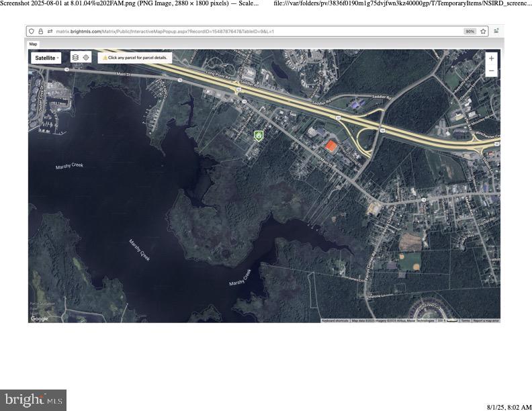Screen dimensions: 532x411
Task: Open the browser menu icon beside the star
Action: click(496, 32)
